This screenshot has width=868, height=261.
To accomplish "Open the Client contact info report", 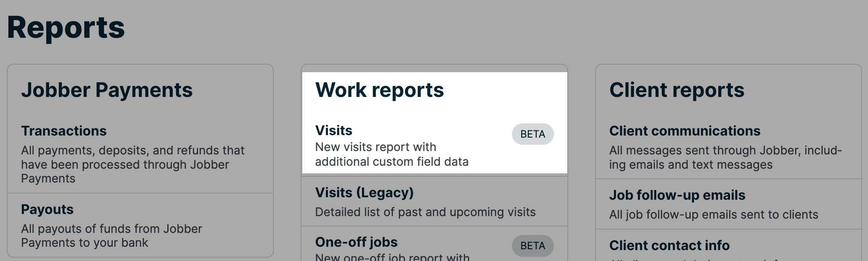I will [669, 245].
